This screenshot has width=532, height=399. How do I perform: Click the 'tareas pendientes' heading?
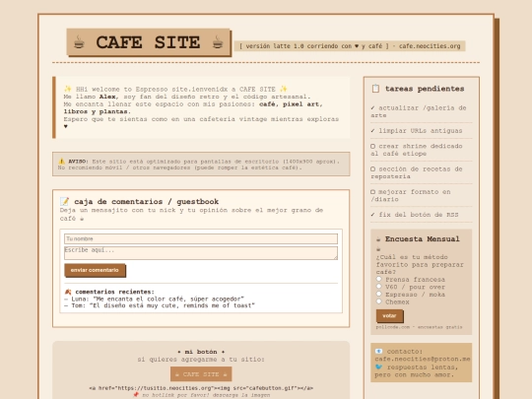(425, 89)
